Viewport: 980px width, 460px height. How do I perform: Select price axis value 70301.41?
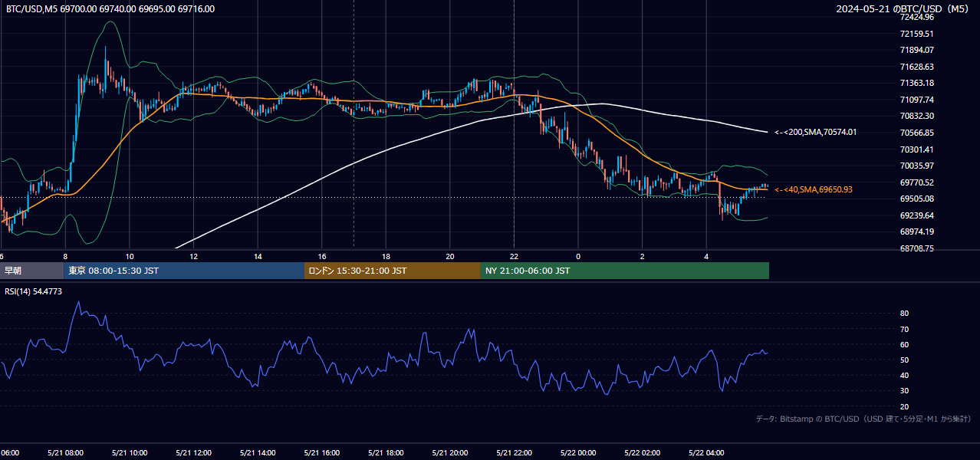click(x=917, y=149)
